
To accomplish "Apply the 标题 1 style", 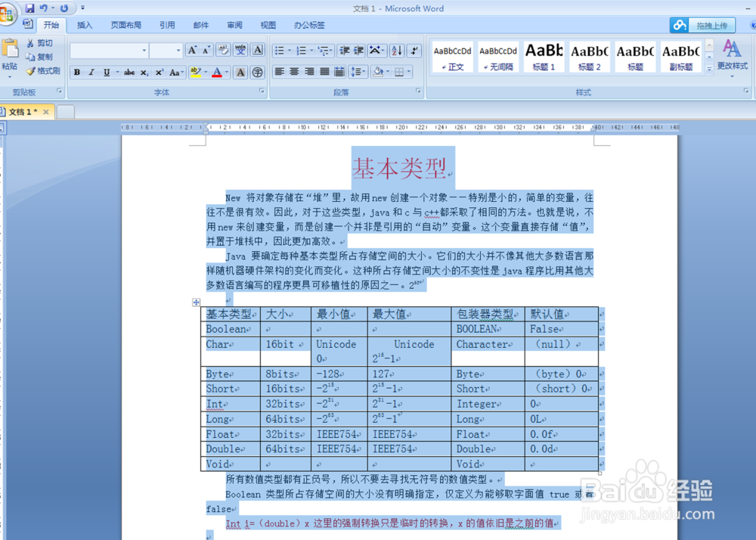I will [x=544, y=55].
